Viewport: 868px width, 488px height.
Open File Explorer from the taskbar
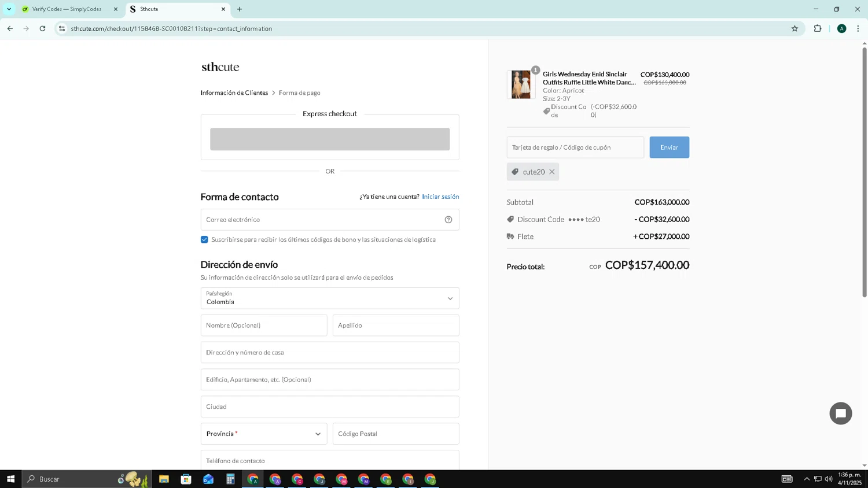[164, 479]
